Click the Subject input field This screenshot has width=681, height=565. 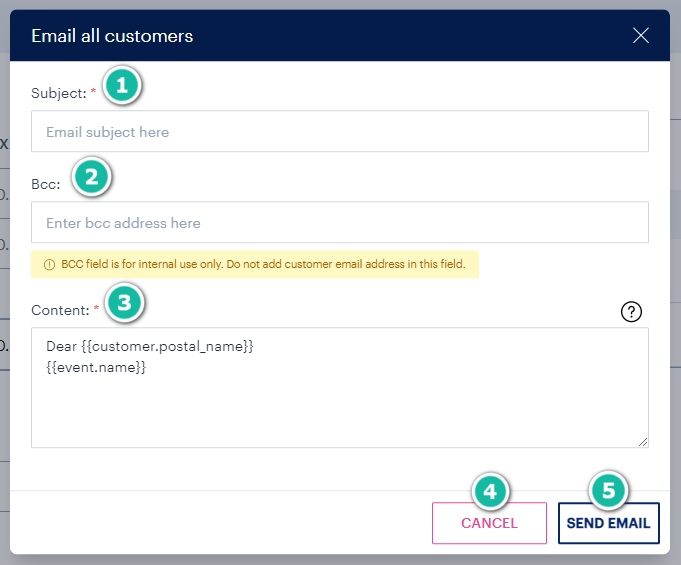tap(340, 131)
